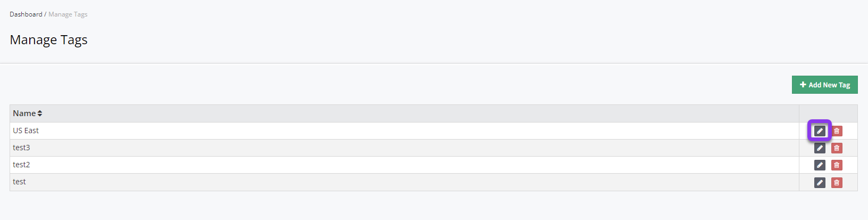Click the empty actions column header

(x=828, y=113)
